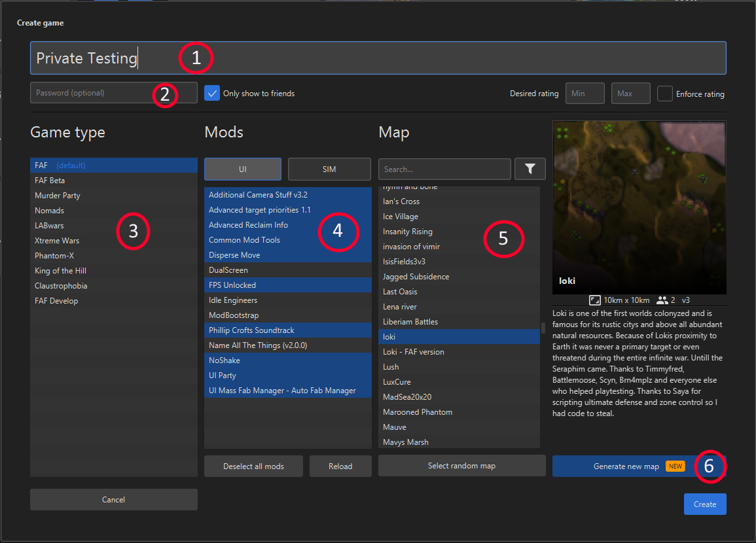This screenshot has height=543, width=756.
Task: Select the ModBootstrap mod
Action: pos(288,315)
